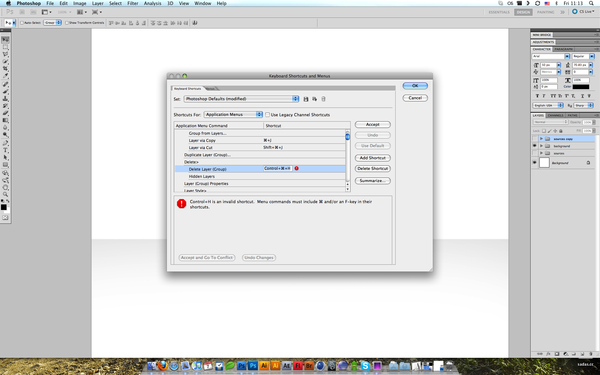Expand the sources copy layer group
This screenshot has height=375, width=600.
(x=541, y=139)
